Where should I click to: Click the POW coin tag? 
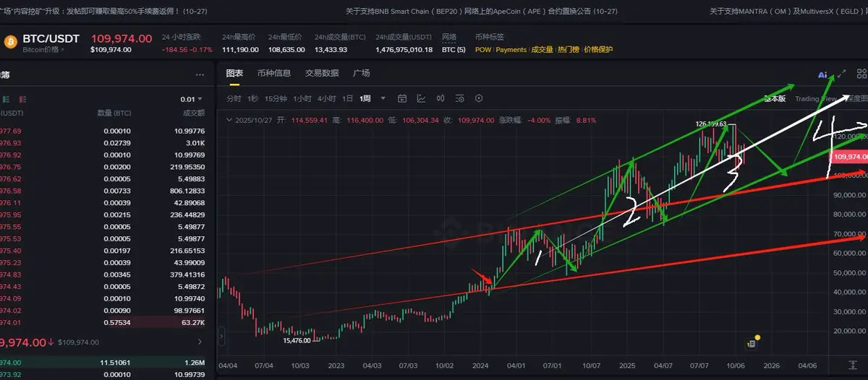482,49
